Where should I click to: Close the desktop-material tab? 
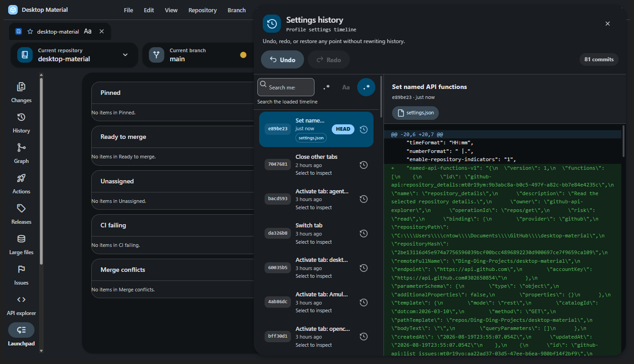pyautogui.click(x=102, y=31)
